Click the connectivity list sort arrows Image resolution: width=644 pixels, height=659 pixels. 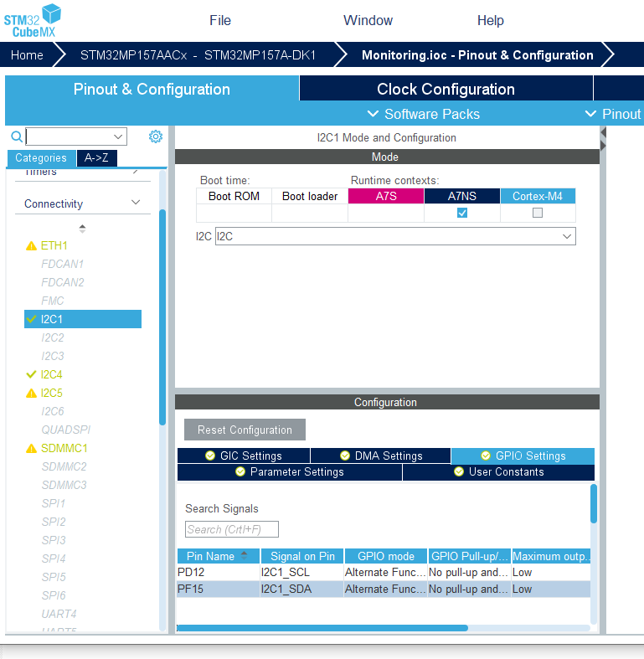point(82,229)
